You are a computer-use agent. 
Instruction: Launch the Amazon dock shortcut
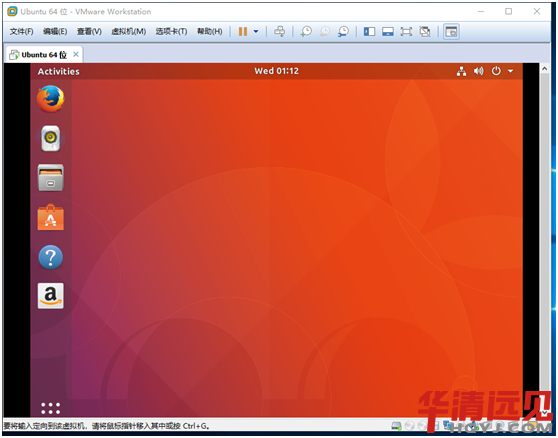pos(51,296)
